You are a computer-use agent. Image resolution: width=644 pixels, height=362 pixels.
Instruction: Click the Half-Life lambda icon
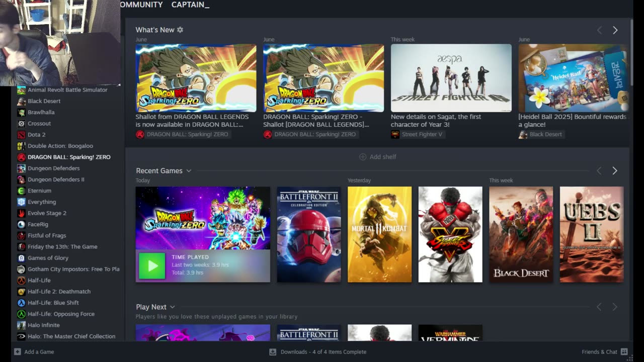pos(21,280)
